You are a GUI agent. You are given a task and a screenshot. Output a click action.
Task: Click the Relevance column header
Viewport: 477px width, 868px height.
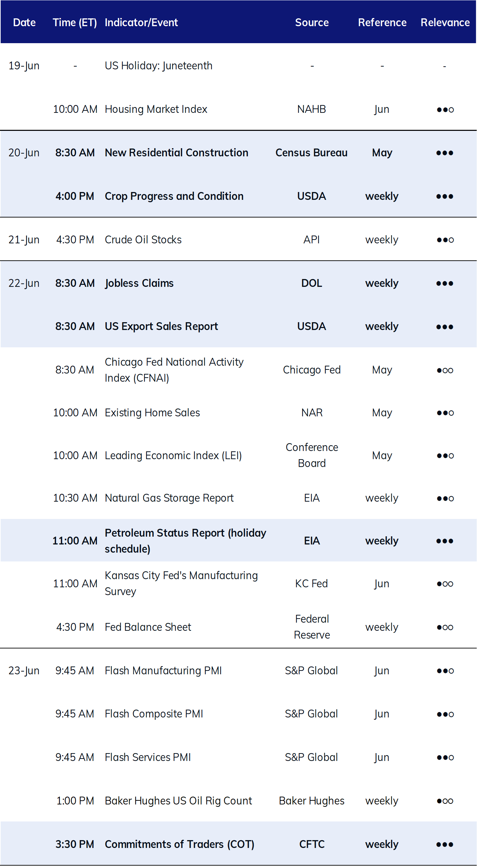click(x=445, y=22)
